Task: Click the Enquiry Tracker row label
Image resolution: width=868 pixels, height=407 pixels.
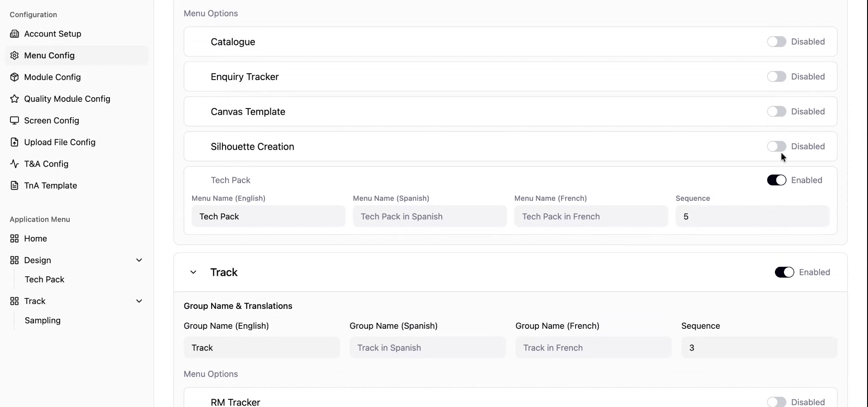Action: (x=245, y=76)
